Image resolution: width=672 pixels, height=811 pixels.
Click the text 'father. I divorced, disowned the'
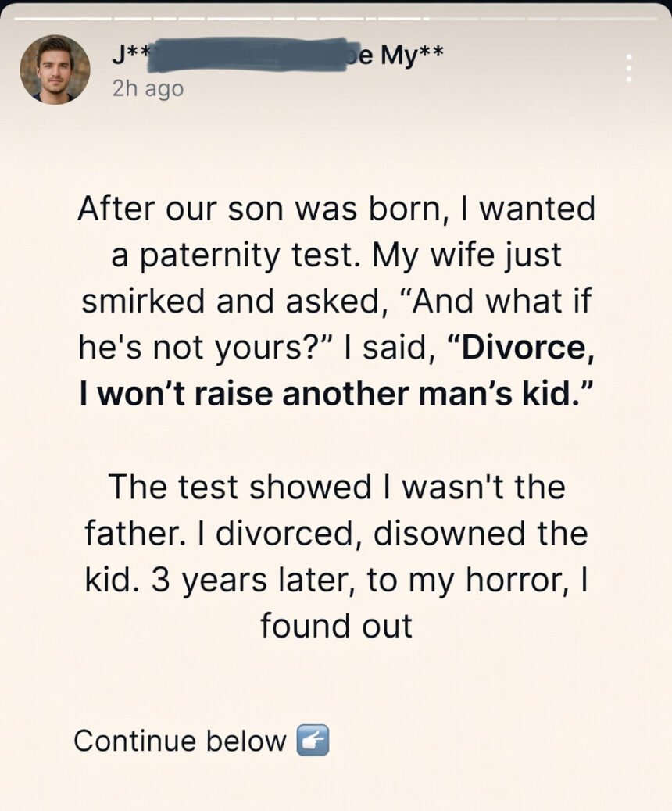336,533
